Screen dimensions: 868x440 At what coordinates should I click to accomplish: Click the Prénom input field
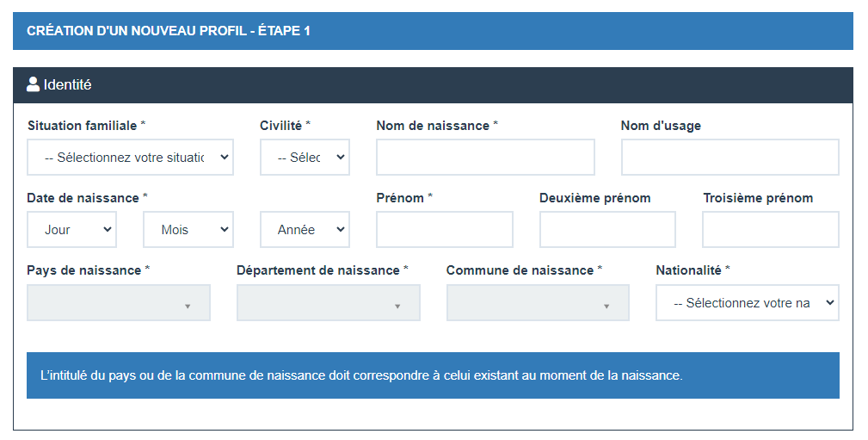tap(445, 229)
